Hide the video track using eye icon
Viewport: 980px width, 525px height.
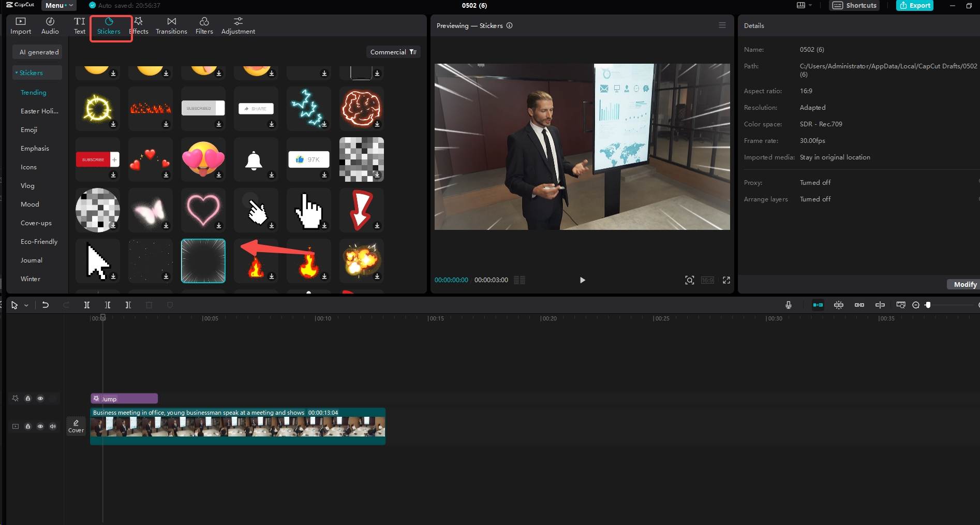pos(40,426)
